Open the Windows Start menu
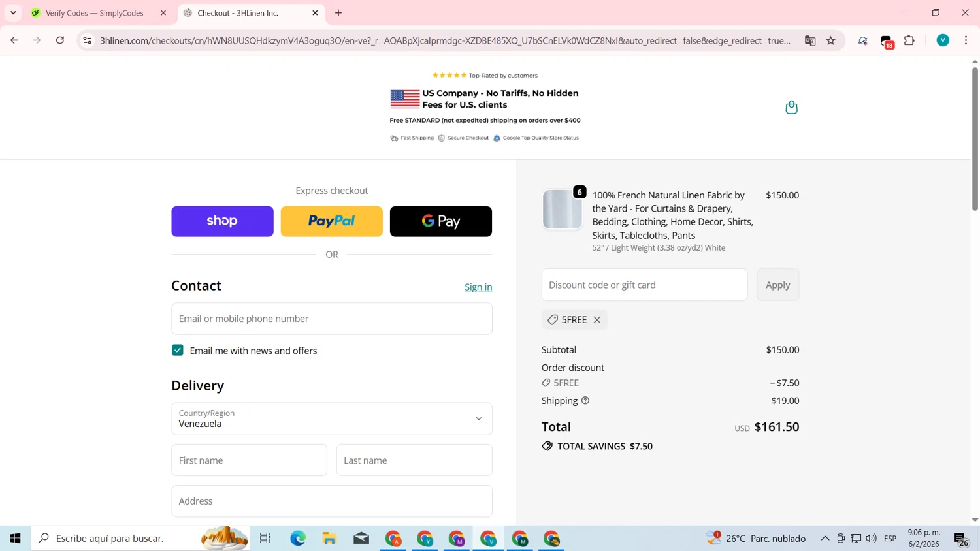Viewport: 980px width, 551px height. [x=15, y=539]
